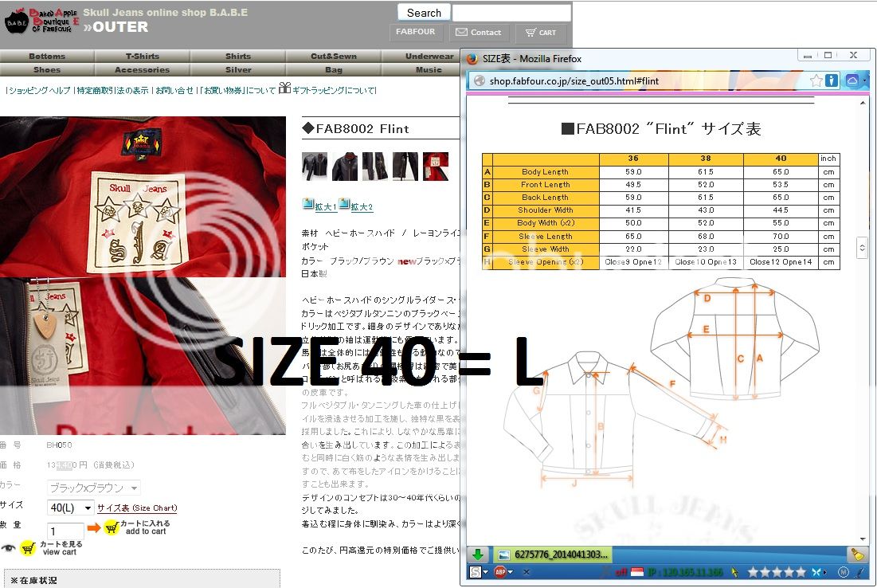The width and height of the screenshot is (877, 588).
Task: Open the Adblock Plus dropdown arrow
Action: (510, 572)
